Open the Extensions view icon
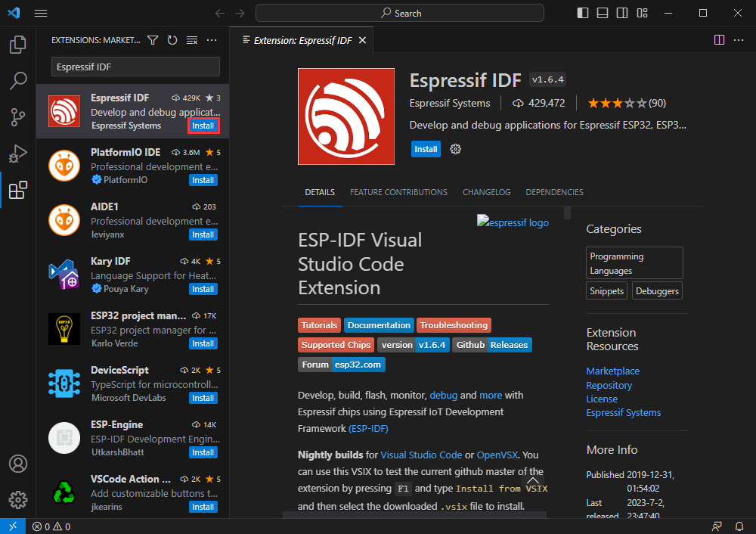Screen dimensions: 756x534 point(18,190)
